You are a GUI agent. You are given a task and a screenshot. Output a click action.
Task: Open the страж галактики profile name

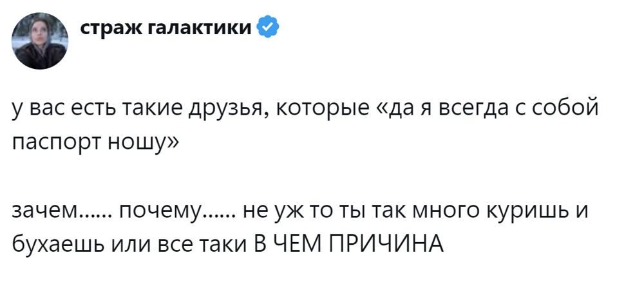coord(167,28)
